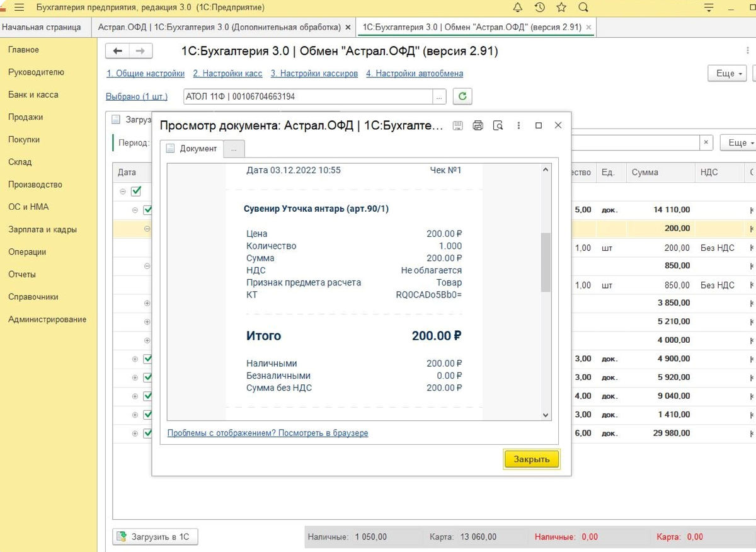Open the three-dot menu in document dialog
Viewport: 756px width, 552px height.
[x=518, y=125]
